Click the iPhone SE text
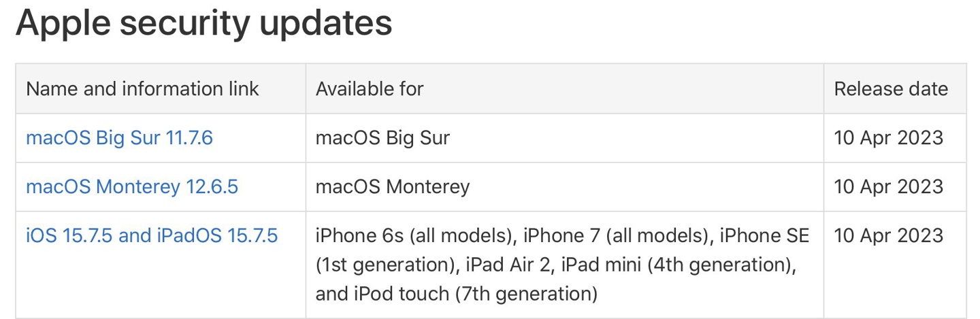980x319 pixels. point(764,235)
